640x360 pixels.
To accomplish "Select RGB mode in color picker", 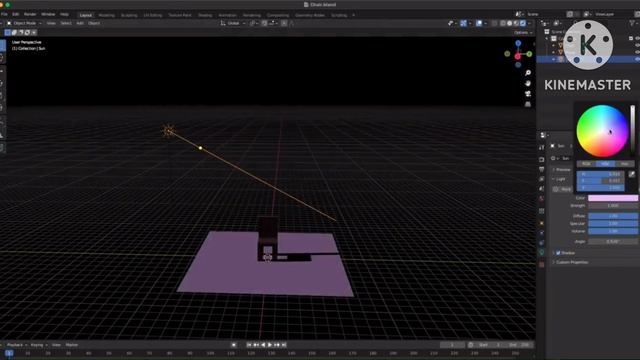I will pyautogui.click(x=586, y=164).
